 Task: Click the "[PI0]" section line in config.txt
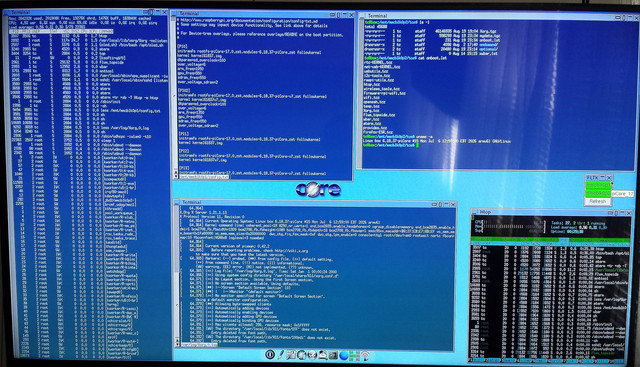[182, 47]
